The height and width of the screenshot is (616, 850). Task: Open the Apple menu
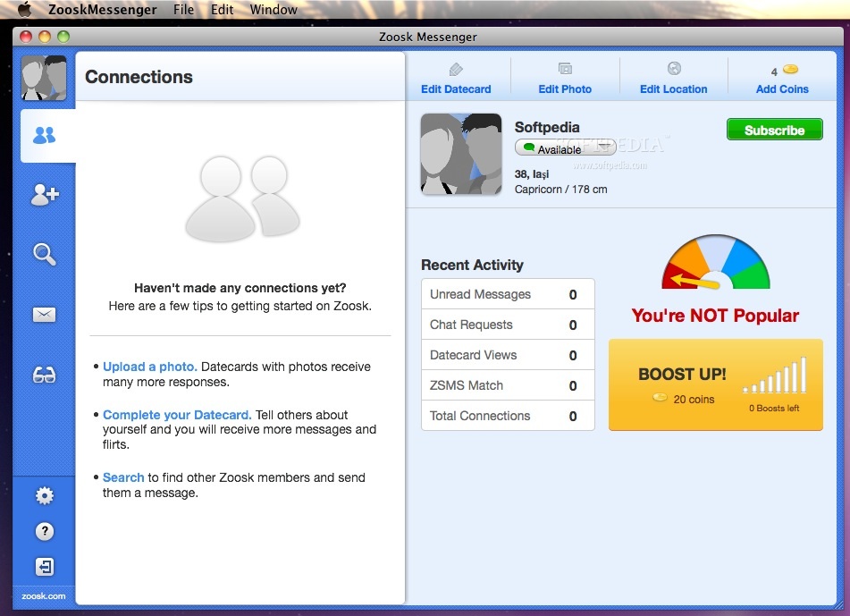tap(24, 9)
